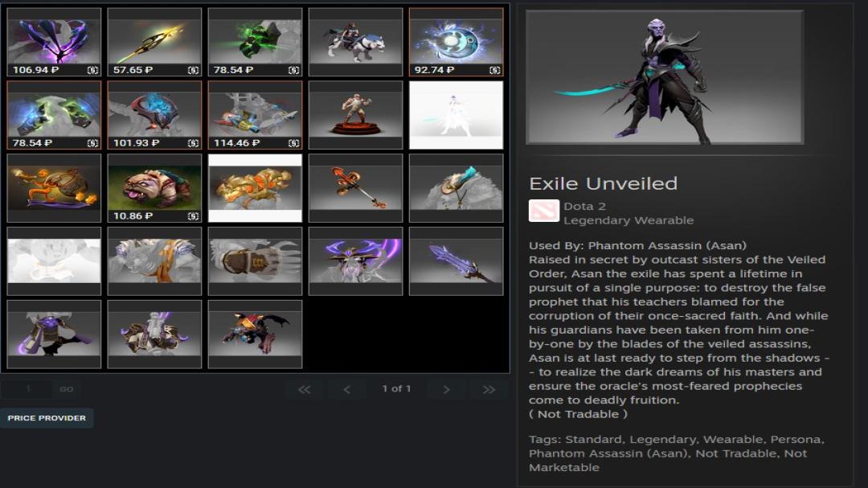Click the page number input field
Viewport: 868px width, 488px height.
tap(27, 389)
